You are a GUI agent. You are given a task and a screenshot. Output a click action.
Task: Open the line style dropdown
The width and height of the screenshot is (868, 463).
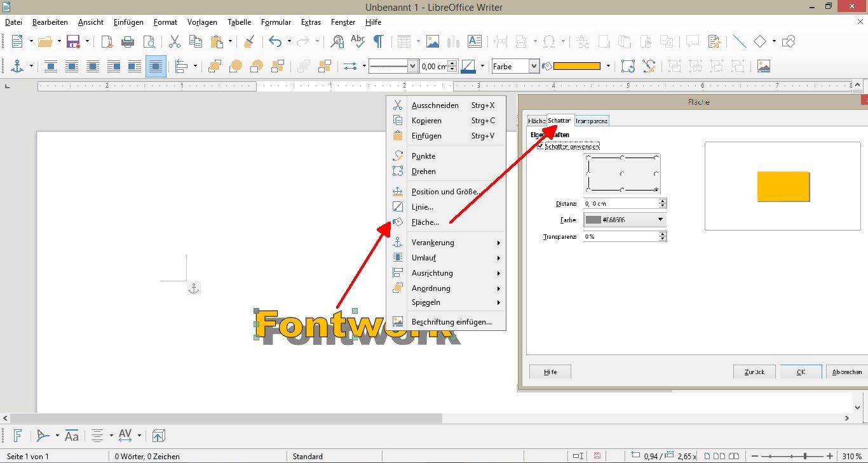click(x=393, y=66)
